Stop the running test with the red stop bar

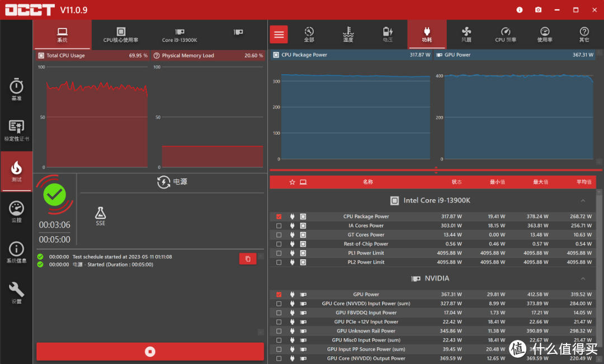[150, 351]
